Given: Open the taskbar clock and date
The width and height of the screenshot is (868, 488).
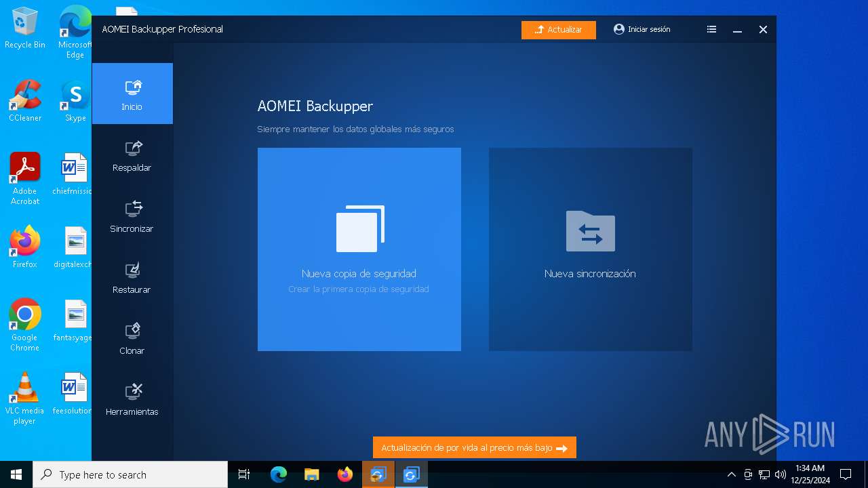Looking at the screenshot, I should (810, 474).
